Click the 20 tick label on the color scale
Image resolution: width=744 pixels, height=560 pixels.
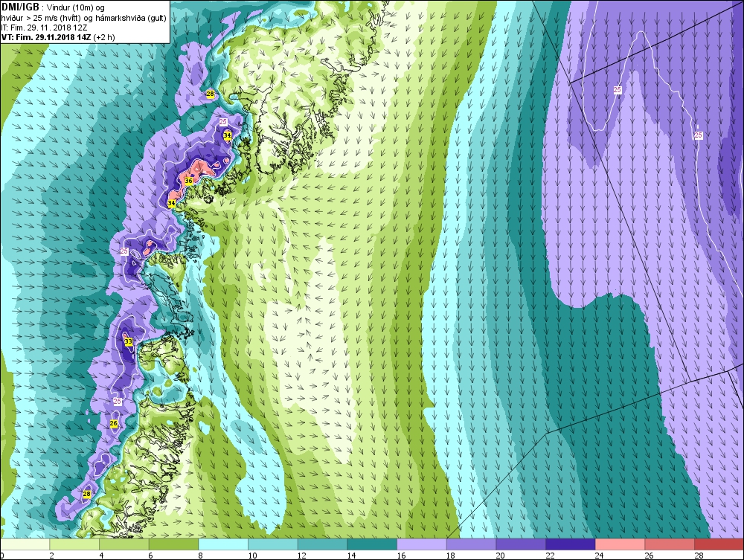pos(500,556)
